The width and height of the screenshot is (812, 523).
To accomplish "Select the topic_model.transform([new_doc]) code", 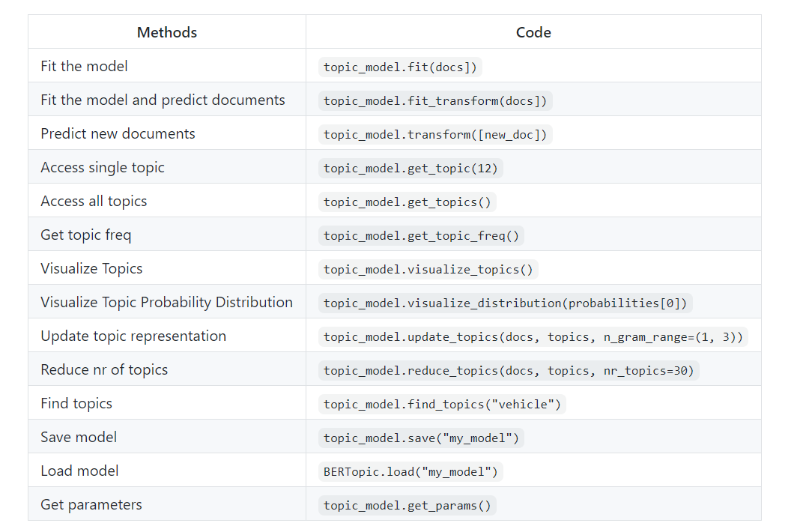I will click(435, 135).
